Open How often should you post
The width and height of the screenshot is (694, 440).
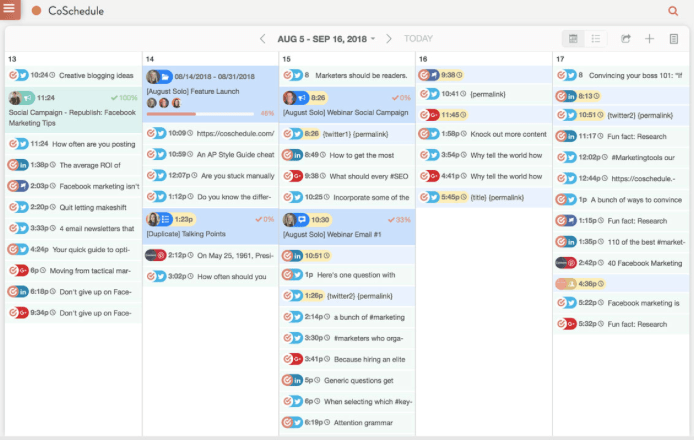210,277
